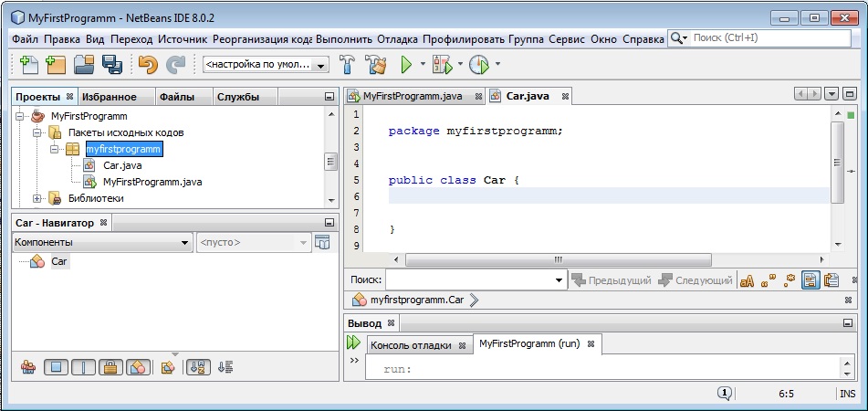The height and width of the screenshot is (411, 868).
Task: Open the Отладка menu
Action: [x=397, y=38]
